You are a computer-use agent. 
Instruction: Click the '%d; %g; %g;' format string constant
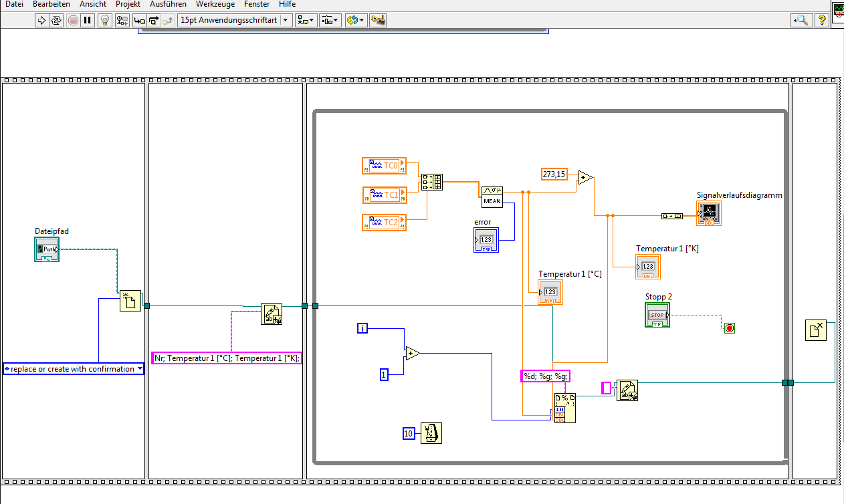point(545,376)
